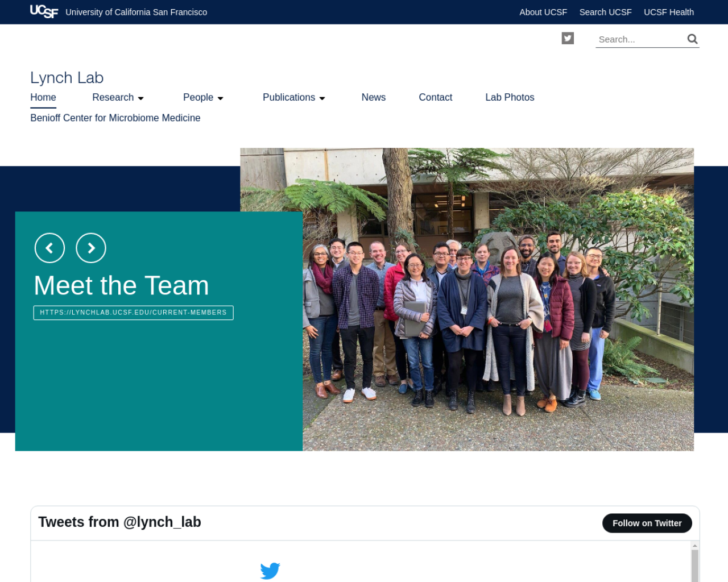Click About UCSF link
Image resolution: width=728 pixels, height=582 pixels.
543,12
